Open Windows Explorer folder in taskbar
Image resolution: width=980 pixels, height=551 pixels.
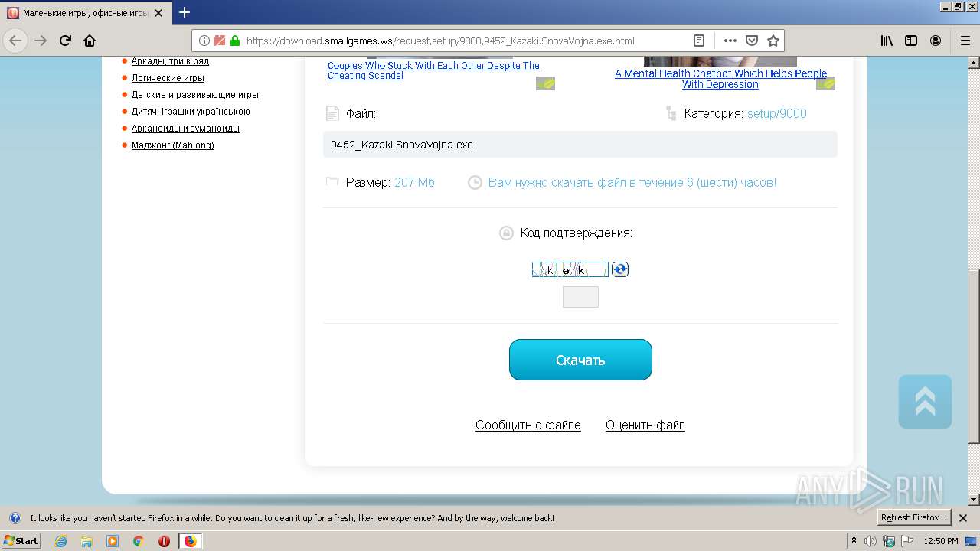coord(87,541)
